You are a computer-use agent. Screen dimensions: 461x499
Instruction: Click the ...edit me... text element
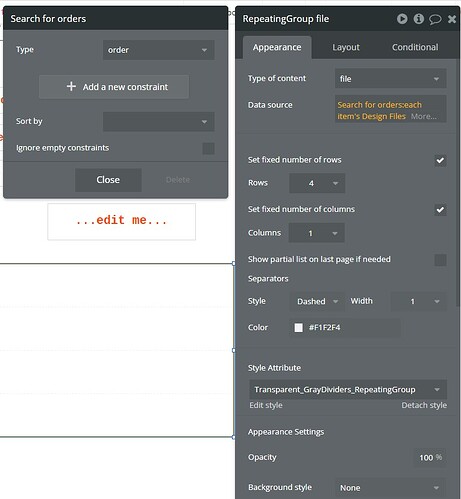tap(121, 221)
